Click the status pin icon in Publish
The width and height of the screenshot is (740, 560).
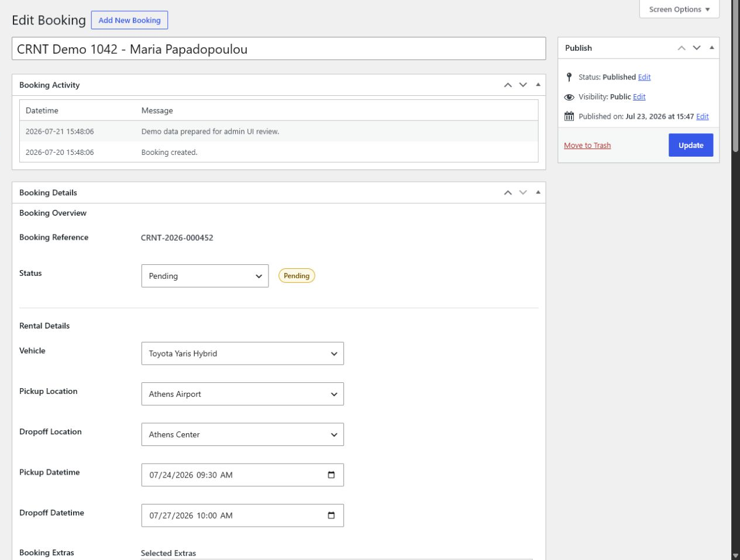(x=569, y=77)
